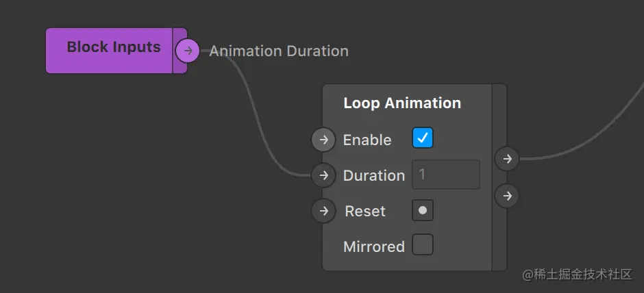
Task: Click Loop Animation's lower output port
Action: [x=507, y=196]
